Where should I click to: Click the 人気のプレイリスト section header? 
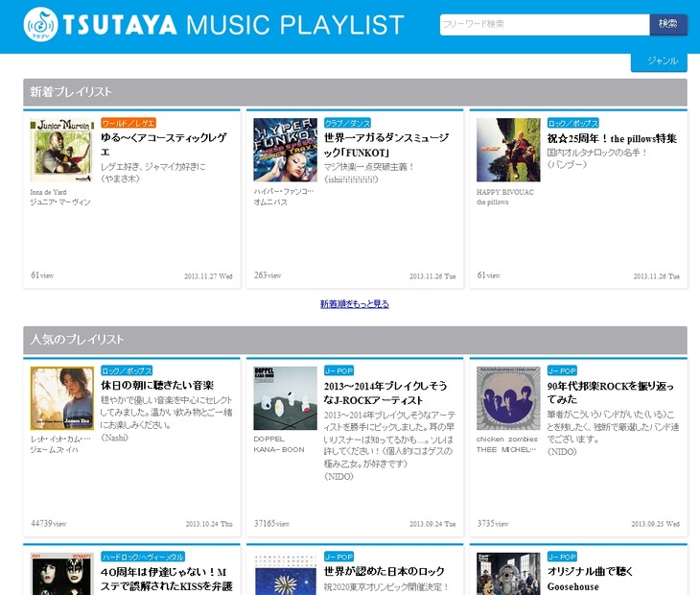[355, 340]
